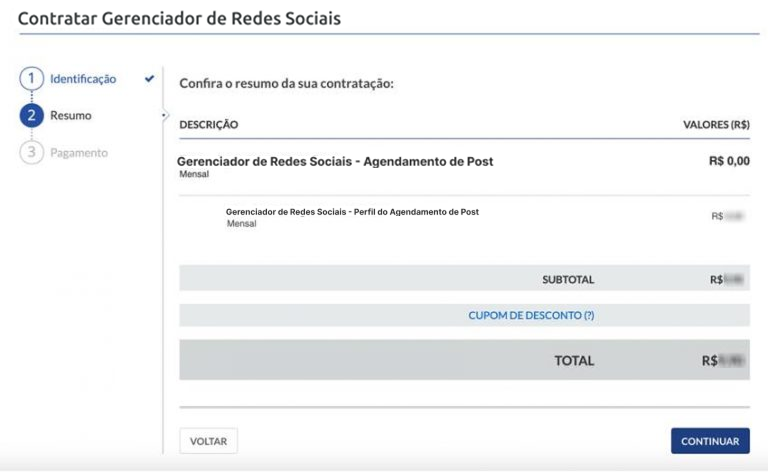Click the Agendamento de Post item title

335,161
